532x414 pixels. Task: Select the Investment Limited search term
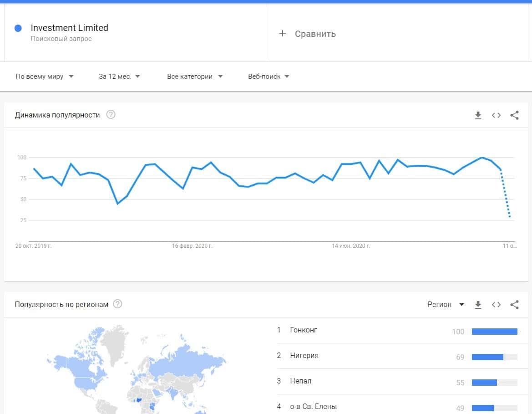pyautogui.click(x=69, y=28)
